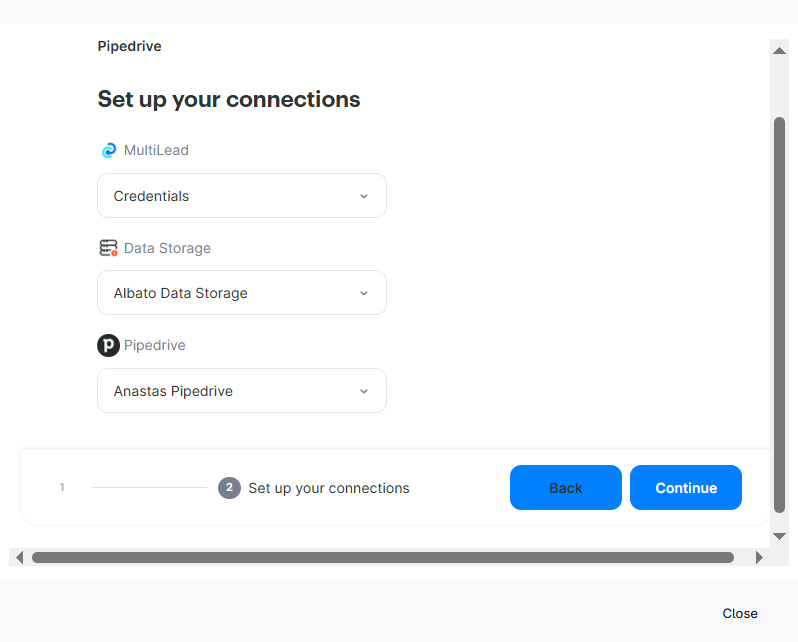The image size is (798, 642).
Task: Click the Back button
Action: (x=565, y=488)
